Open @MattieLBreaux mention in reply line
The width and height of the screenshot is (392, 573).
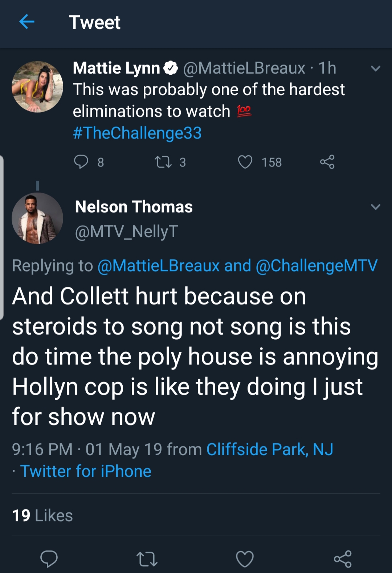159,265
